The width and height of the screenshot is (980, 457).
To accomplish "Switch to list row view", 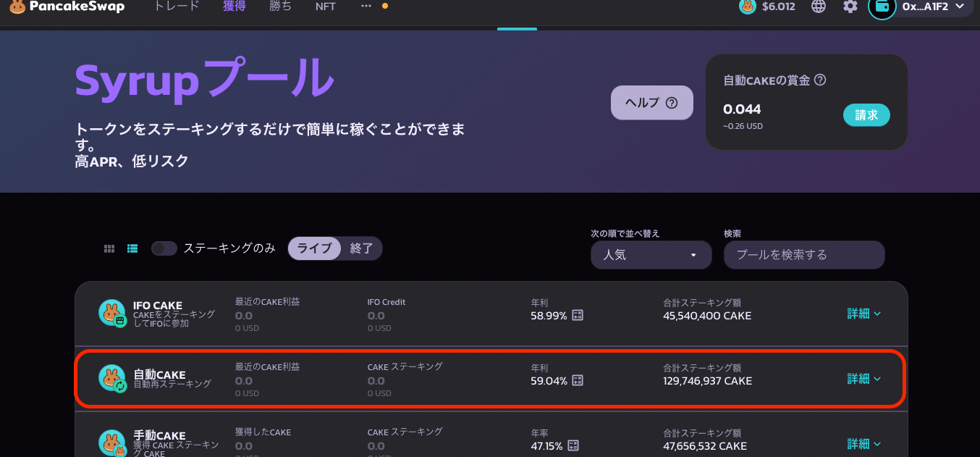I will 132,248.
